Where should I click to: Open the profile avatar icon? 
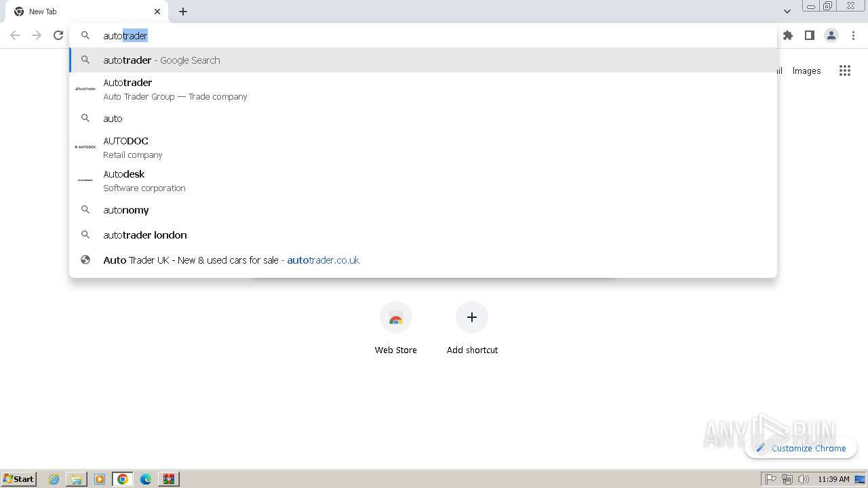[x=831, y=35]
